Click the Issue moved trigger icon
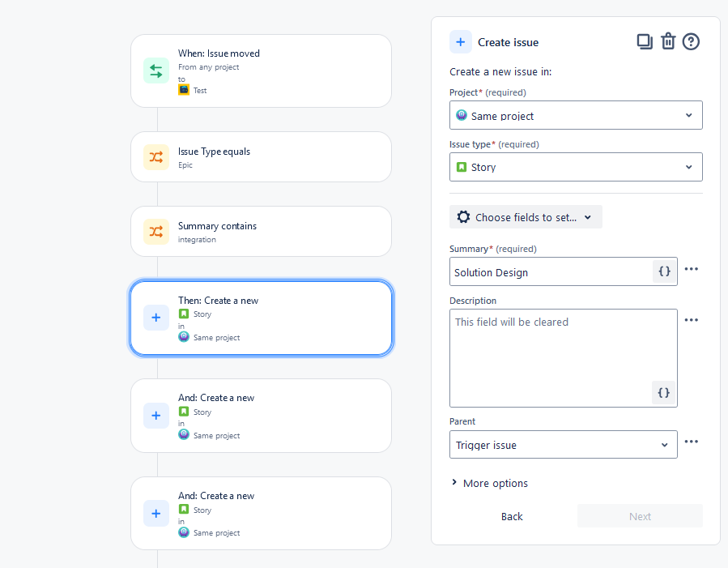The height and width of the screenshot is (568, 728). 156,70
